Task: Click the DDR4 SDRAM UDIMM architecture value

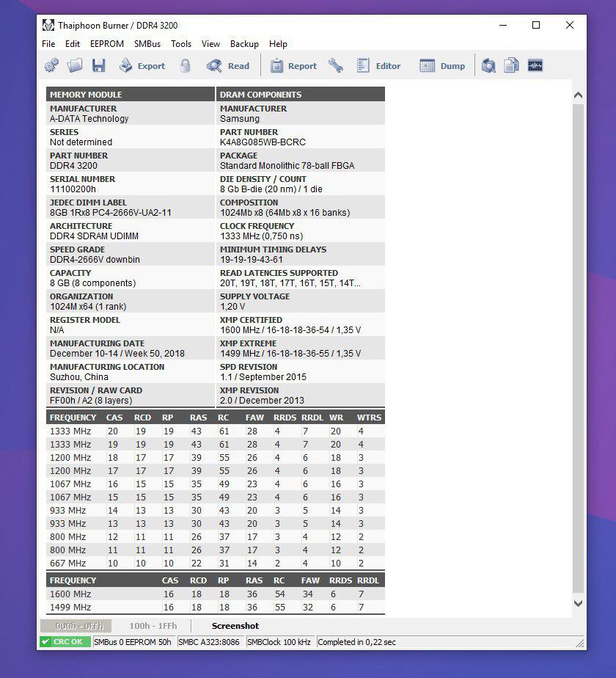Action: coord(95,236)
